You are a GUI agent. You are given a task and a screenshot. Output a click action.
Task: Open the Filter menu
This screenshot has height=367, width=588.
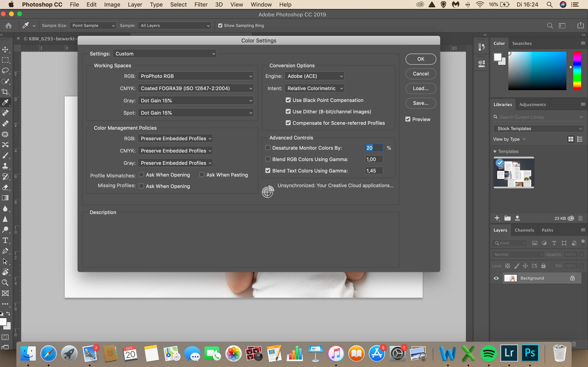point(201,5)
